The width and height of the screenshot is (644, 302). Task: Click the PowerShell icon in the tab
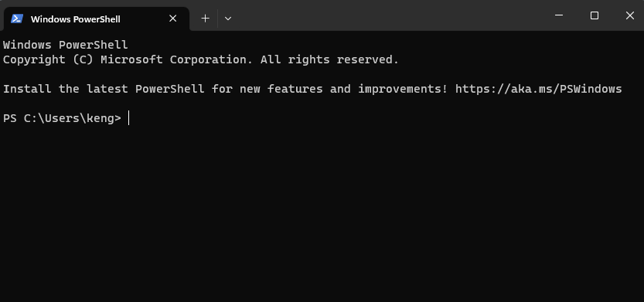tap(17, 19)
